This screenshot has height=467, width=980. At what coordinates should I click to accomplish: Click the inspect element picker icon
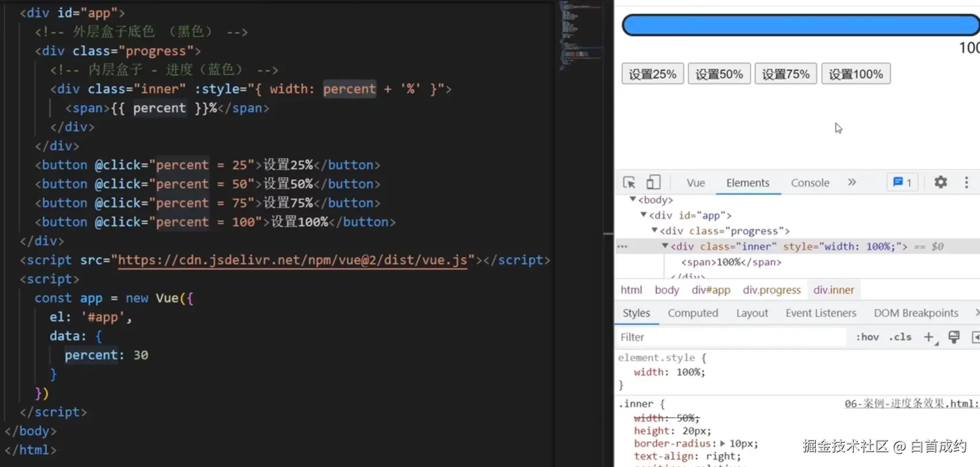[x=629, y=183]
